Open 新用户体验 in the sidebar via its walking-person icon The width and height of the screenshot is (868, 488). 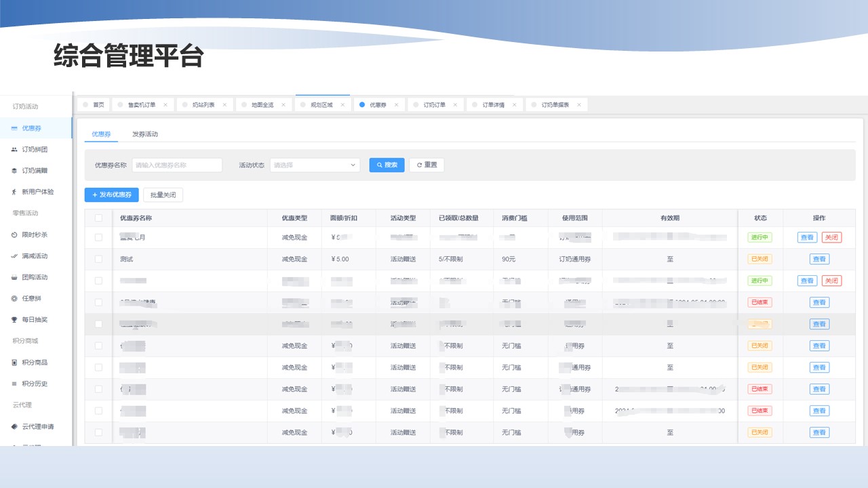pos(14,192)
